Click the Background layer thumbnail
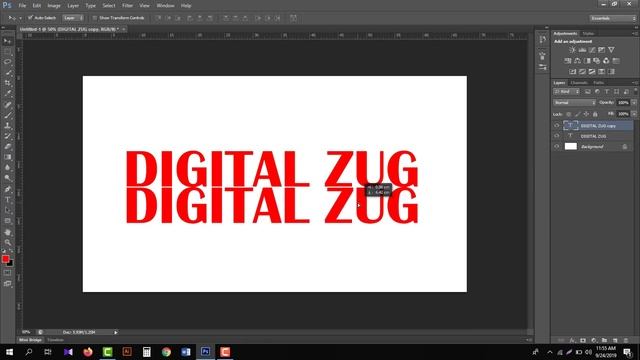This screenshot has width=640, height=360. (x=571, y=146)
